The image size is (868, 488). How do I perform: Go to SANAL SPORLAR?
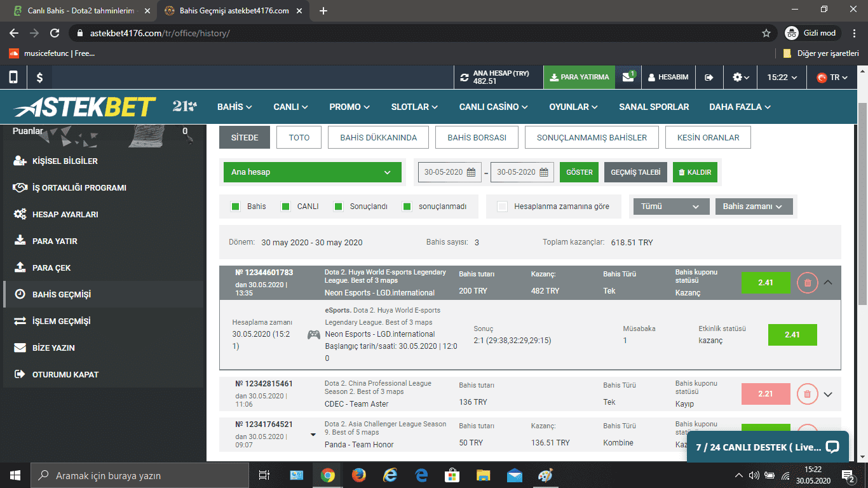click(x=654, y=107)
